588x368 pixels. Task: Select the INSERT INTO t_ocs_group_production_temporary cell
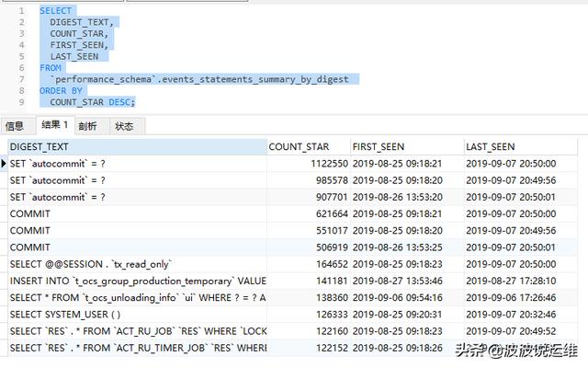[x=137, y=281]
